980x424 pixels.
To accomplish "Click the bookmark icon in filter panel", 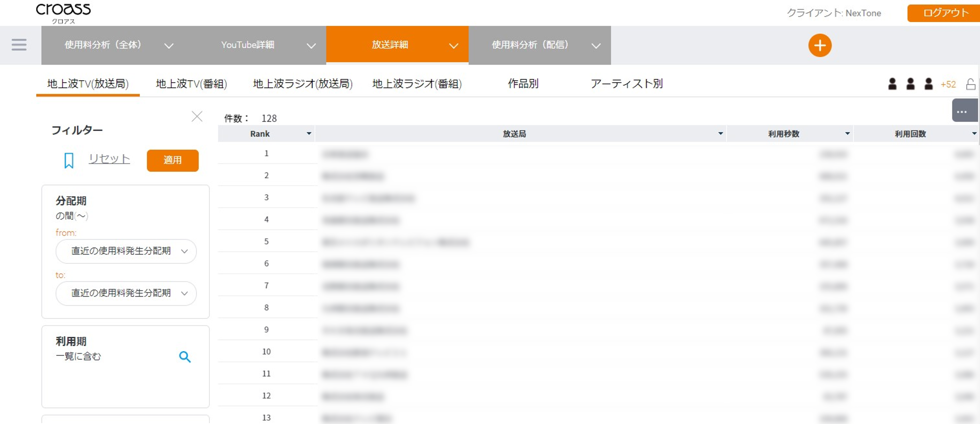I will [69, 160].
